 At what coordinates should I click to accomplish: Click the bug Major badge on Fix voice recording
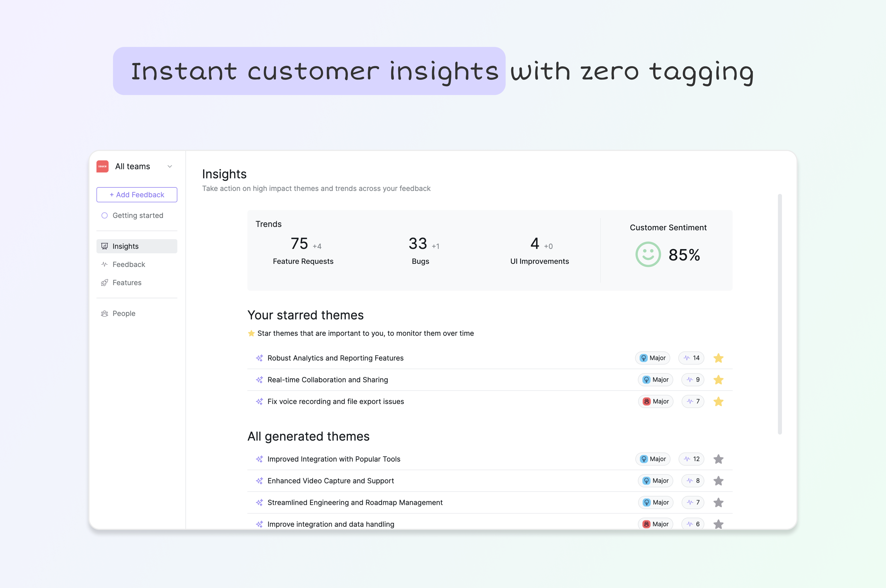(x=656, y=402)
